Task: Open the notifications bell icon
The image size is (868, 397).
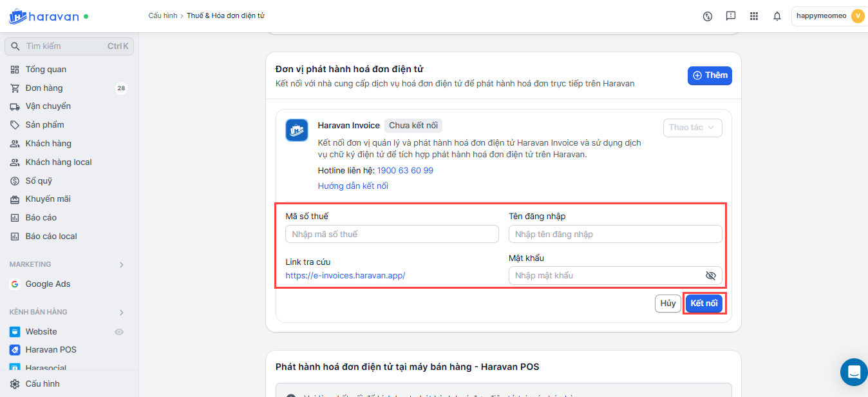Action: 777,16
